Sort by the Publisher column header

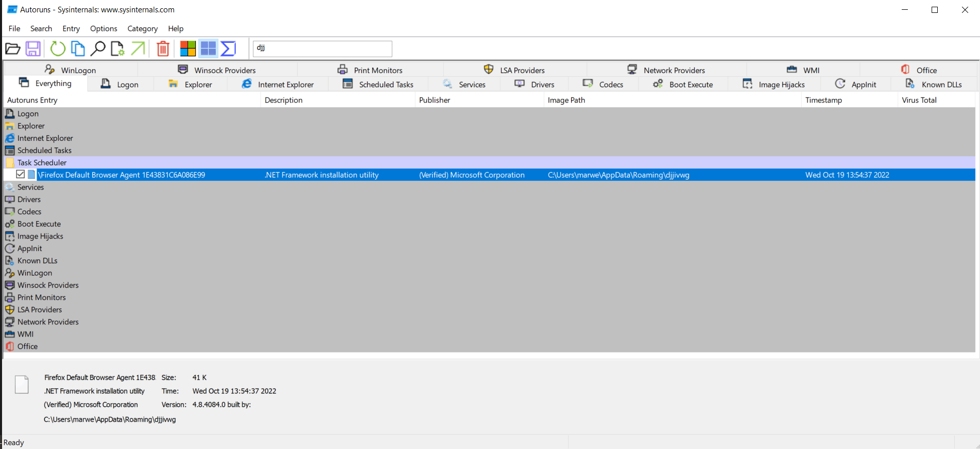[x=479, y=100]
